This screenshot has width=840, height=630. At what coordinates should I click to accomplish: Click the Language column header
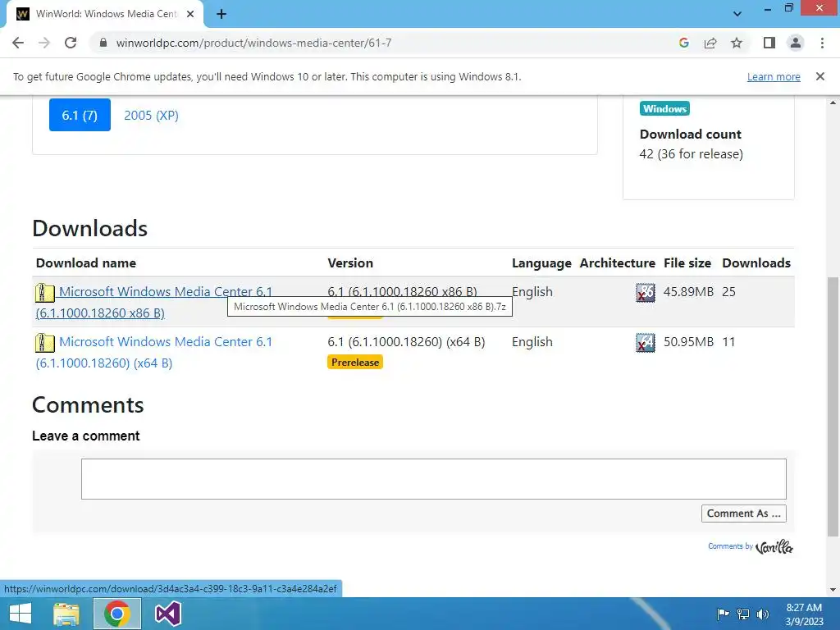541,263
